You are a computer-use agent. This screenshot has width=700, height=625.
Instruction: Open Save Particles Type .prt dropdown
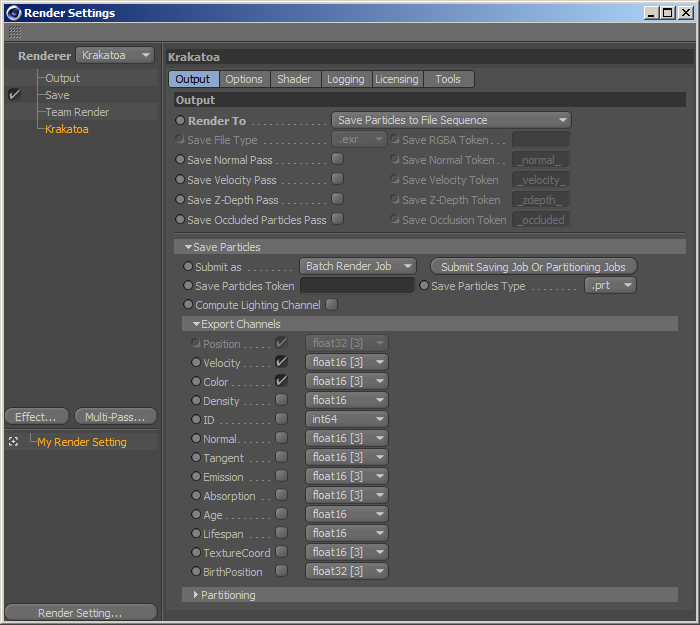click(610, 285)
